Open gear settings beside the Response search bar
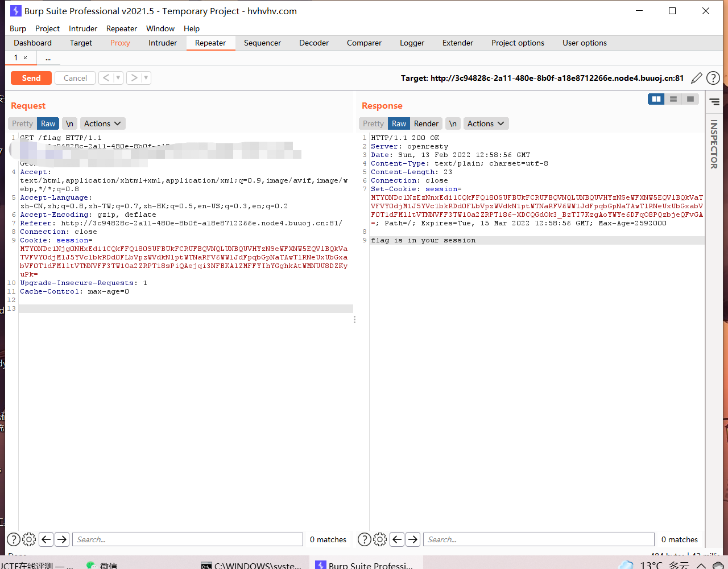The height and width of the screenshot is (569, 728). [380, 539]
